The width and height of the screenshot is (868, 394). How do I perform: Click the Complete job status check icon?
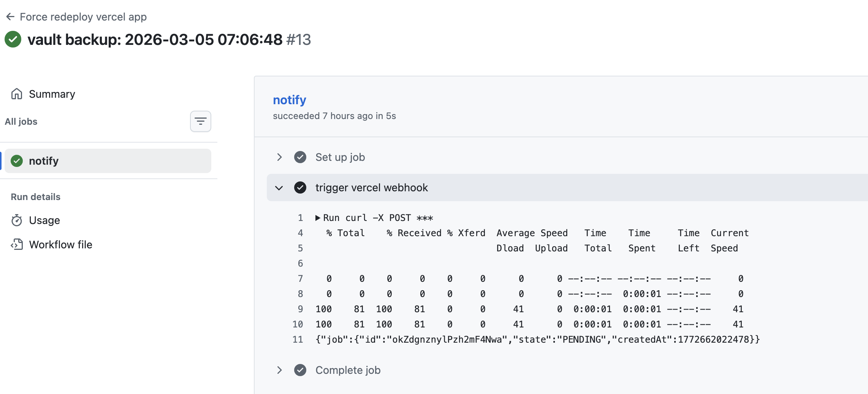click(x=300, y=370)
